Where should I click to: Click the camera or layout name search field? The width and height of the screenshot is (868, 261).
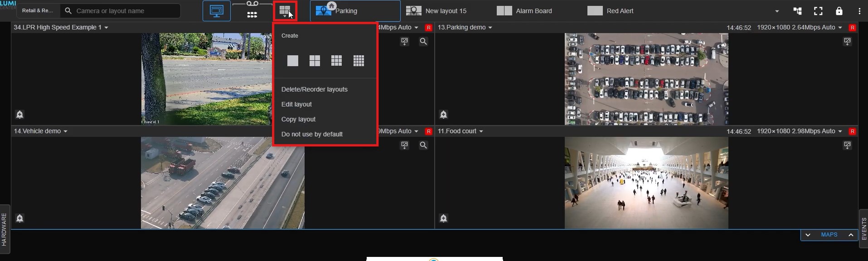[x=122, y=11]
